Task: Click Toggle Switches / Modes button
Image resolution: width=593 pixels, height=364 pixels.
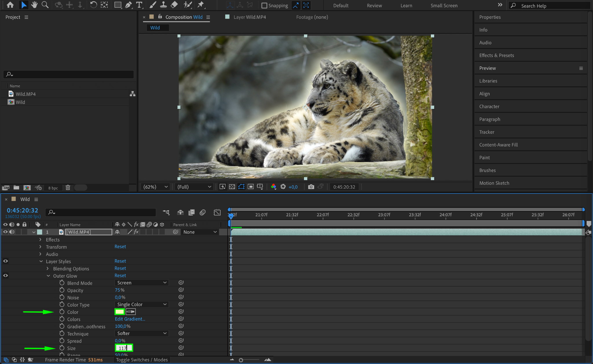Action: pyautogui.click(x=142, y=360)
